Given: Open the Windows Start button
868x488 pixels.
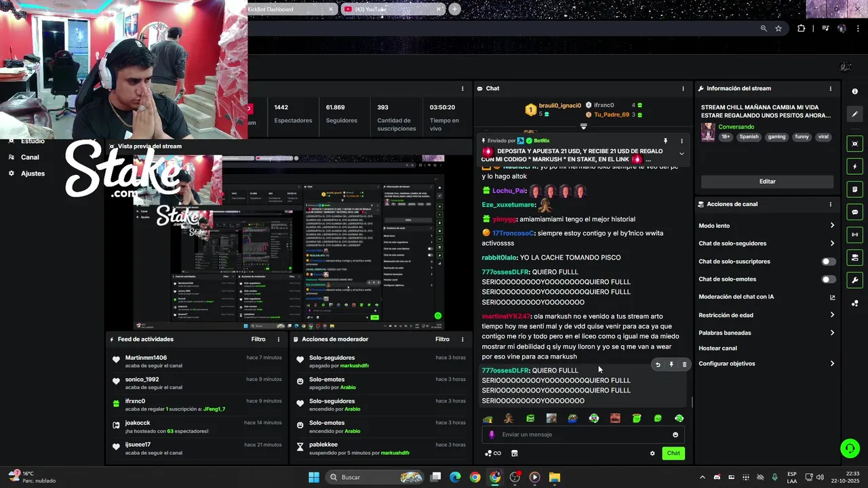Looking at the screenshot, I should tap(313, 477).
